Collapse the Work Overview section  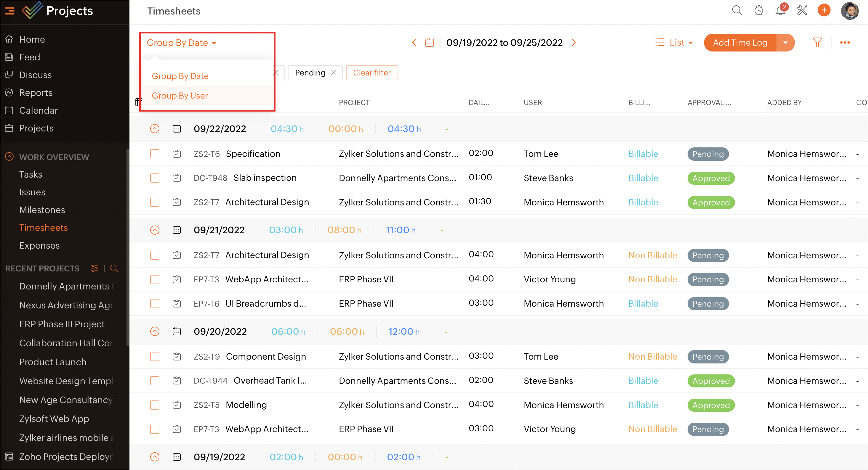tap(9, 157)
